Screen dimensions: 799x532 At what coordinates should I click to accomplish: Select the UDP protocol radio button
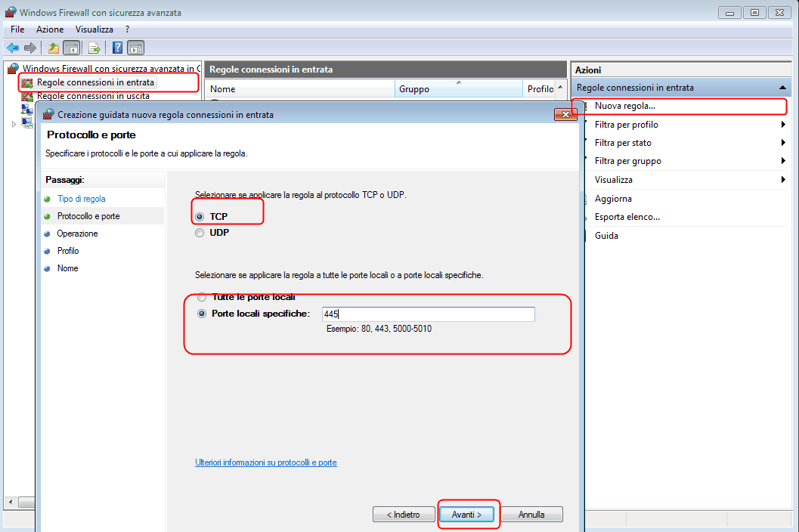point(200,233)
